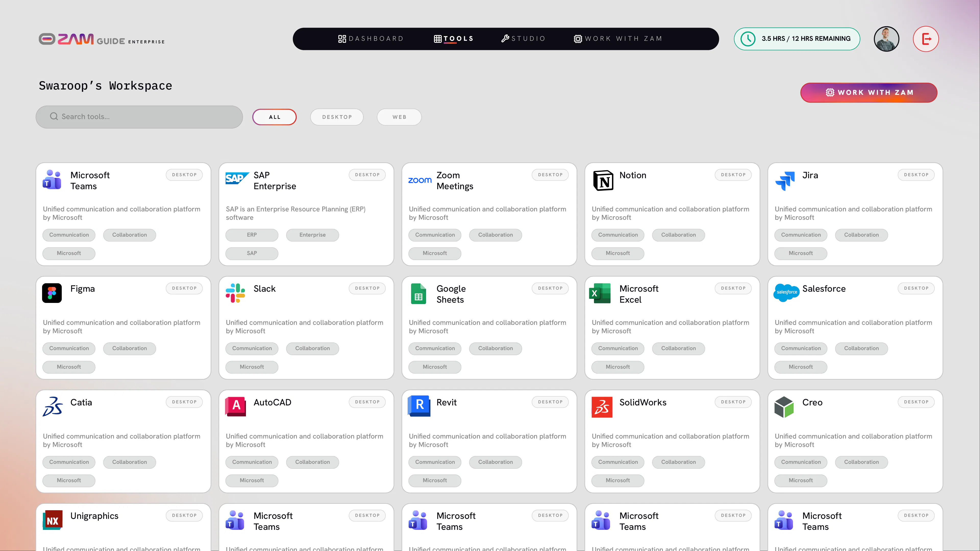This screenshot has height=551, width=980.
Task: Click the AutoCAD icon
Action: tap(235, 406)
